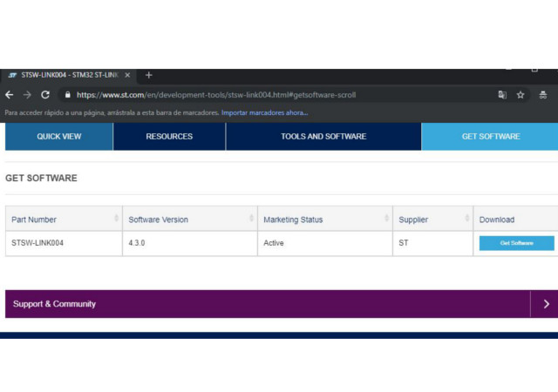This screenshot has width=558, height=392.
Task: Click the GET SOFTWARE section heading
Action: pos(41,179)
